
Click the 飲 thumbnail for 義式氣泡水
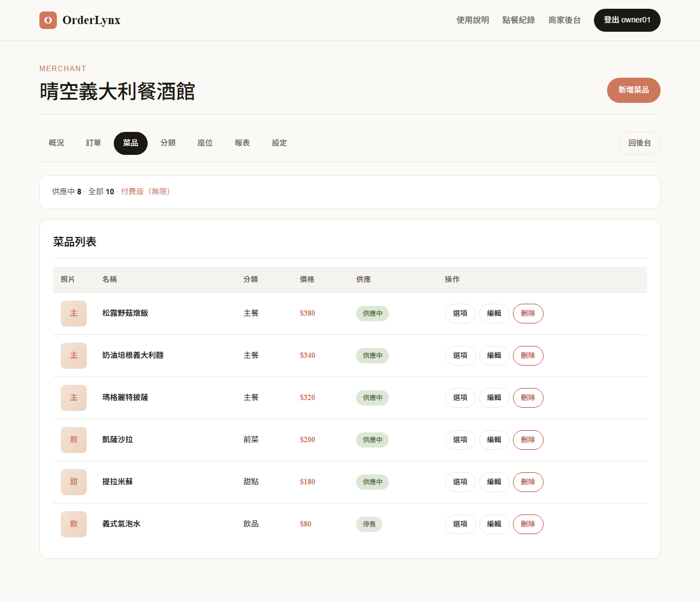[74, 524]
